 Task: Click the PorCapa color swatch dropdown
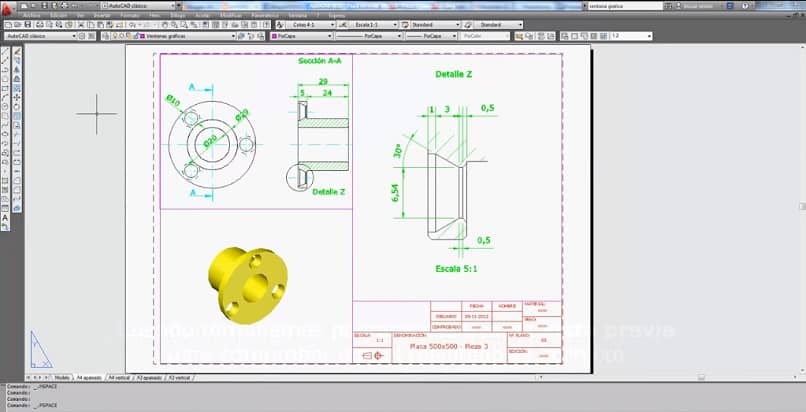(x=302, y=36)
